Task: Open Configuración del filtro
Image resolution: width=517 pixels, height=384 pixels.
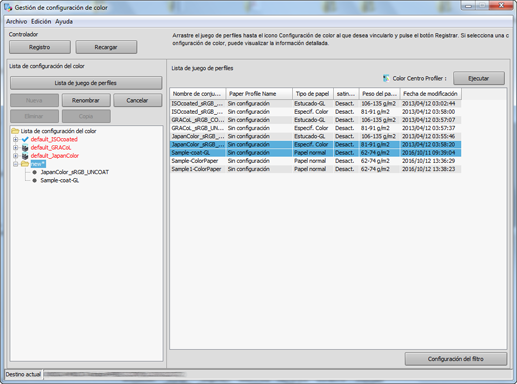Action: click(x=456, y=359)
